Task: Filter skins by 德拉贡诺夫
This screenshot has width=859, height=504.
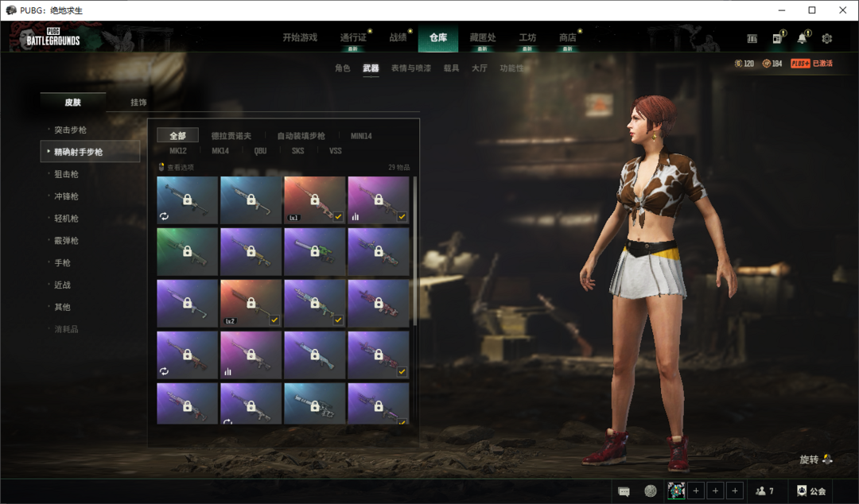Action: coord(231,136)
